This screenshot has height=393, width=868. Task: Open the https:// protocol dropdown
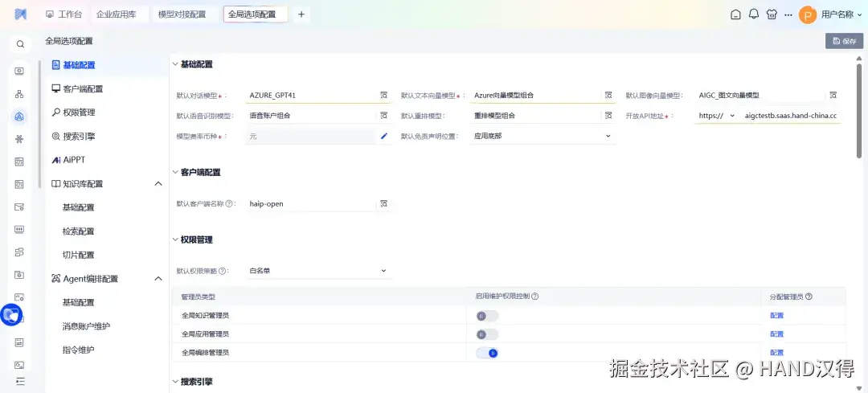(x=716, y=116)
